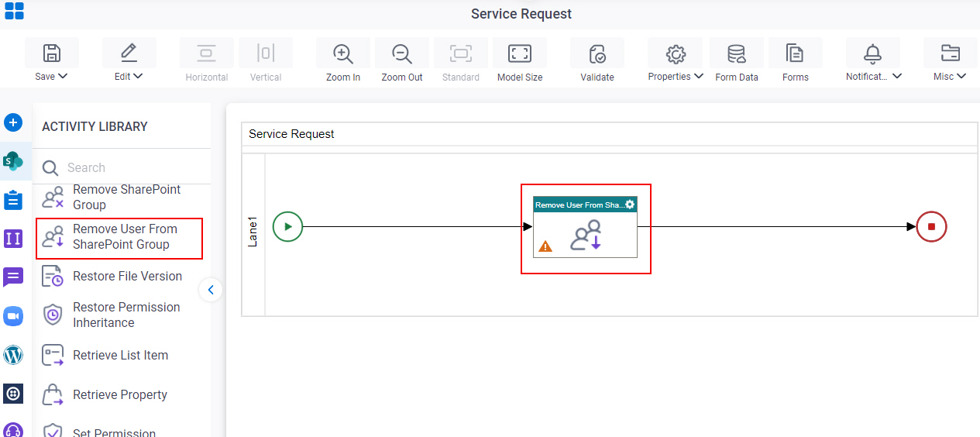
Task: Validate the process model
Action: (597, 53)
